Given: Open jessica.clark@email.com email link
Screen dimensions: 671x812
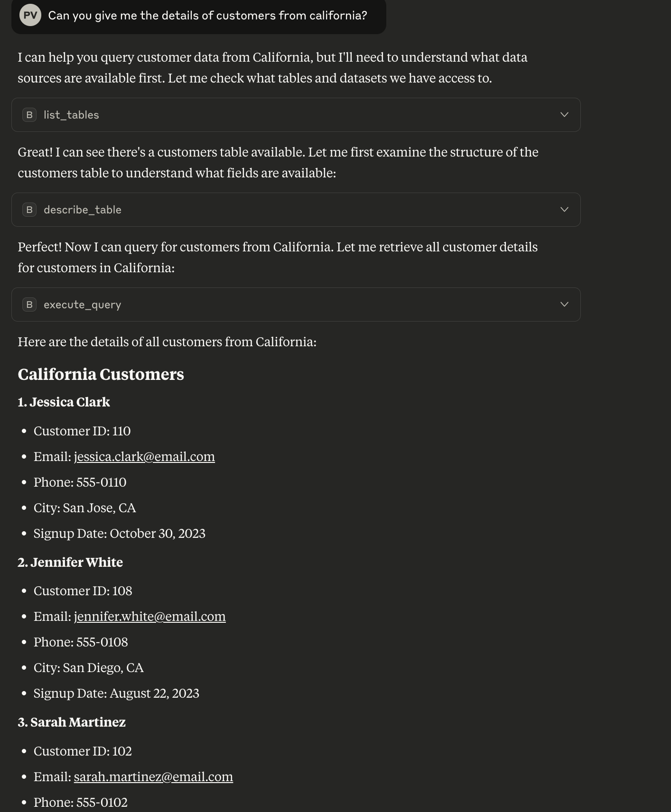Looking at the screenshot, I should click(x=144, y=457).
